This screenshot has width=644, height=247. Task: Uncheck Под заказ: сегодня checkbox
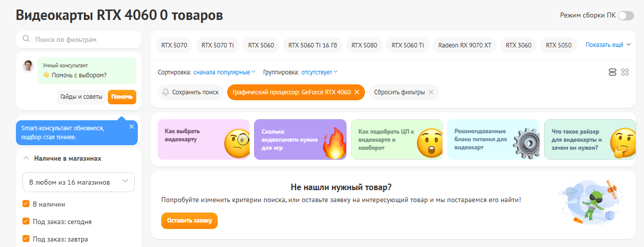(x=26, y=222)
